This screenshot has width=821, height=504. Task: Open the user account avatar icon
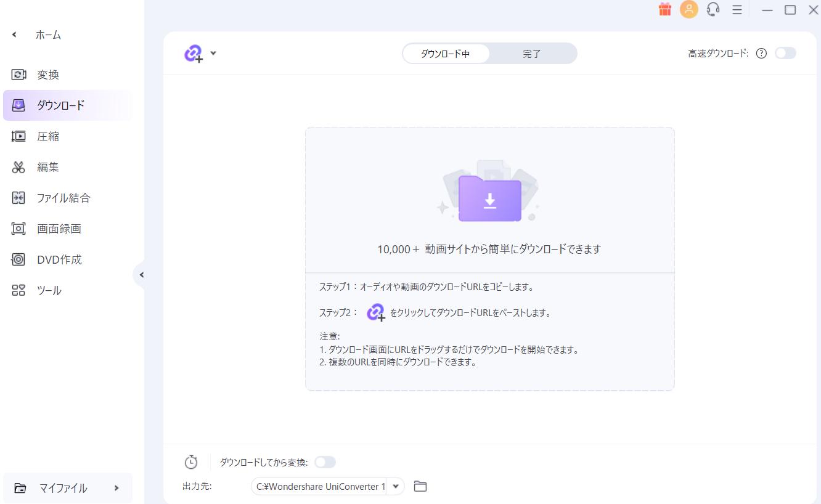pyautogui.click(x=689, y=9)
